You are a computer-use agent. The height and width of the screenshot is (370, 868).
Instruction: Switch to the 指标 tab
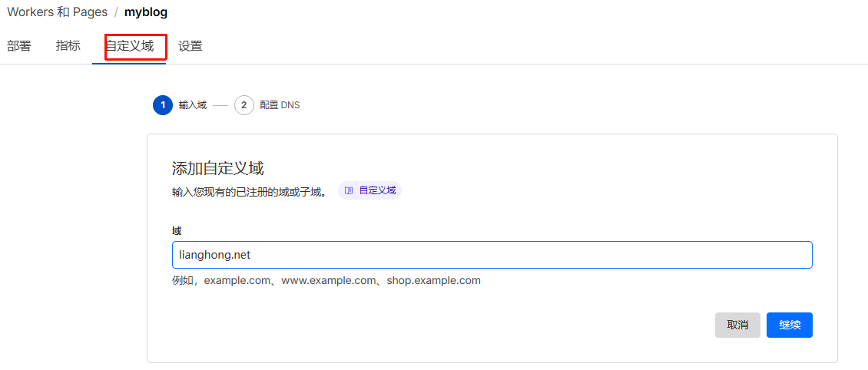pyautogui.click(x=68, y=46)
